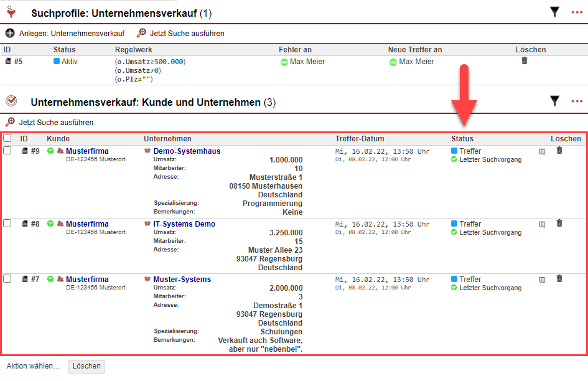Image resolution: width=588 pixels, height=381 pixels.
Task: Open detail icon next to Muster-Systems status
Action: [542, 280]
